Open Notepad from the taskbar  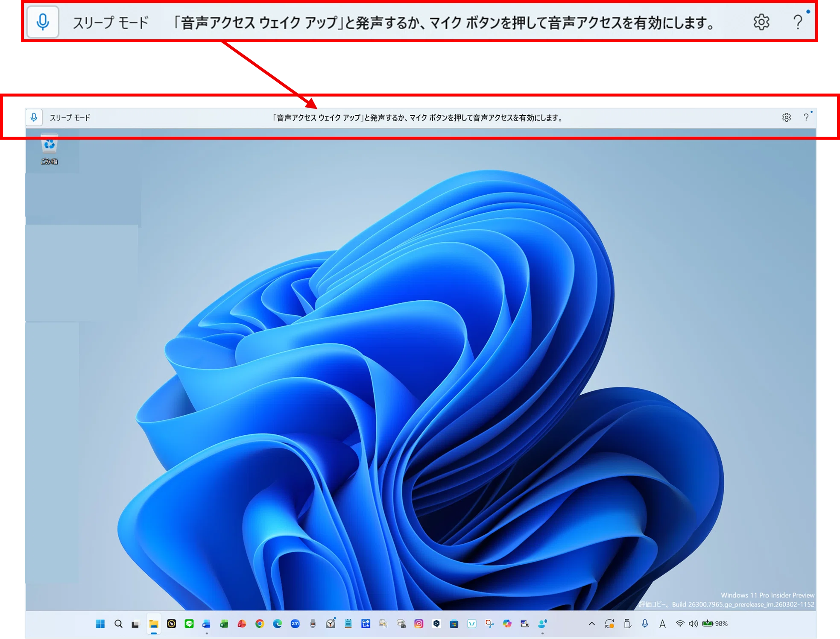pos(348,624)
